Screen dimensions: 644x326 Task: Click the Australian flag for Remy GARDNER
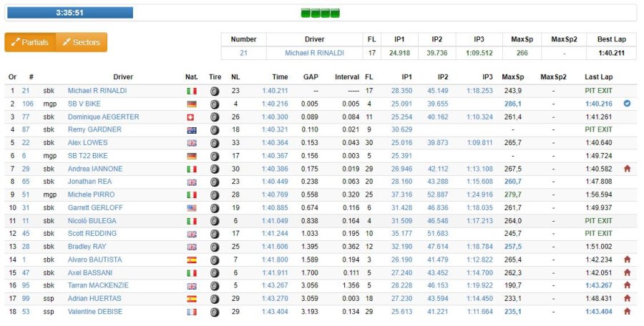pos(192,130)
